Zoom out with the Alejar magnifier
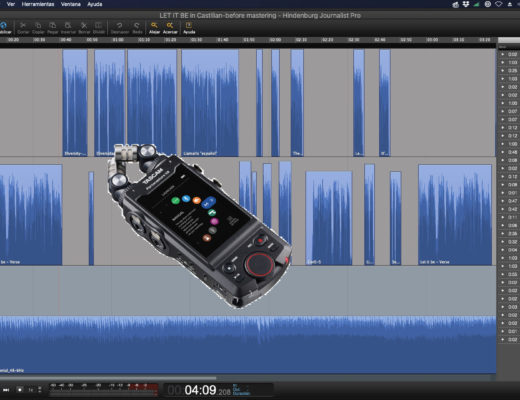This screenshot has width=520, height=400. click(154, 26)
